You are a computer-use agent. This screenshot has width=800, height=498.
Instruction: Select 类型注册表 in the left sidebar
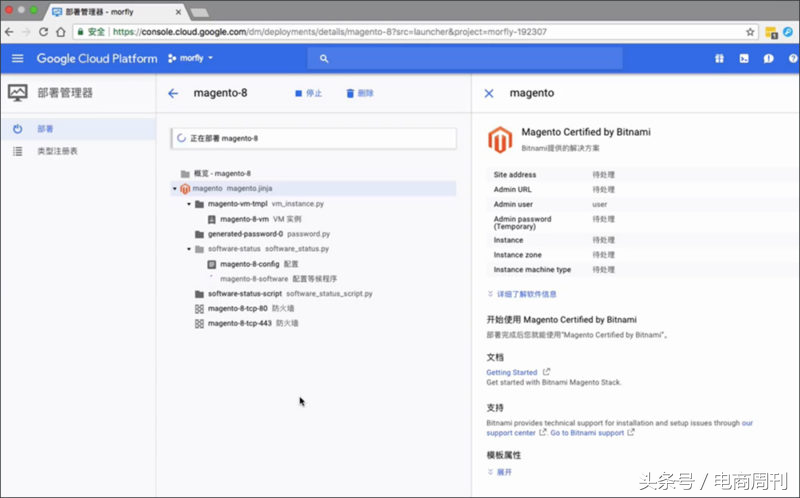(57, 151)
